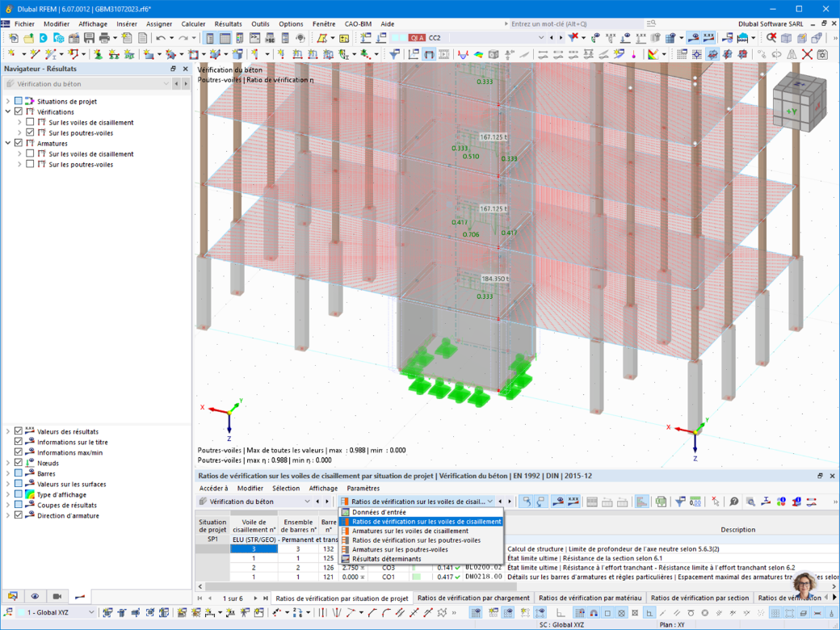This screenshot has width=840, height=630.
Task: Uncheck the Vérifications checkbox
Action: 19,111
